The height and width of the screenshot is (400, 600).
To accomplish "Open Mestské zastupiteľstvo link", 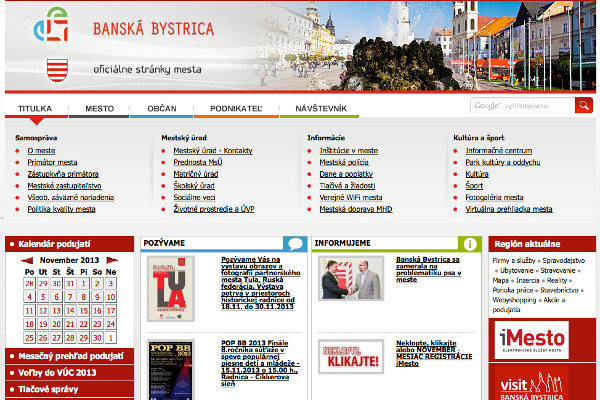I will point(64,186).
